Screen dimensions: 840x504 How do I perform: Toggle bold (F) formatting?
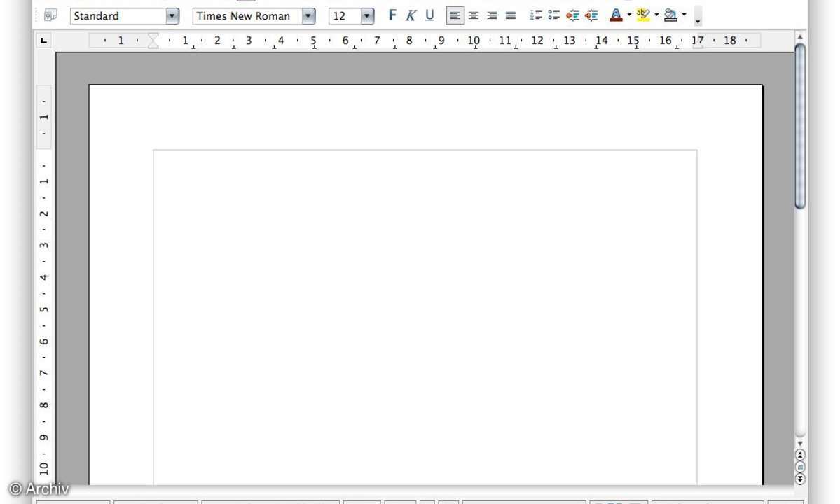pyautogui.click(x=392, y=15)
